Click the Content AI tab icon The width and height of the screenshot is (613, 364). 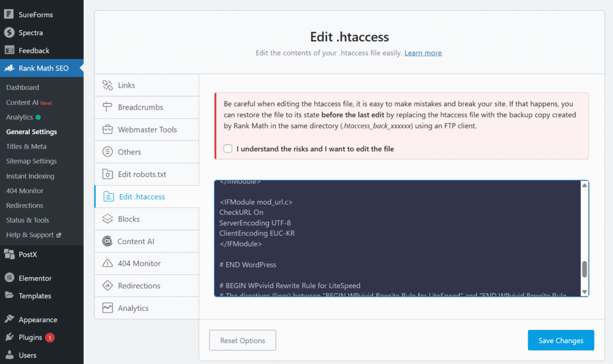point(107,241)
